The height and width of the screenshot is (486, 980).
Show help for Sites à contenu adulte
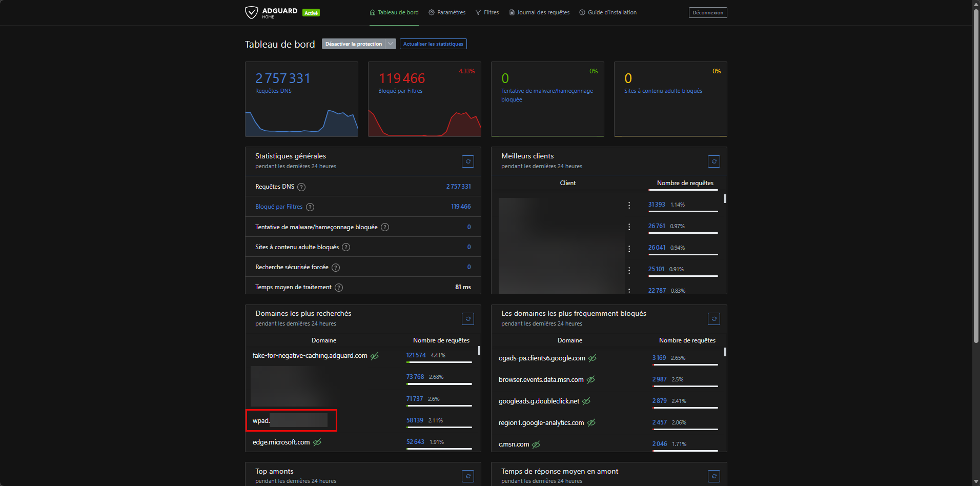point(346,247)
